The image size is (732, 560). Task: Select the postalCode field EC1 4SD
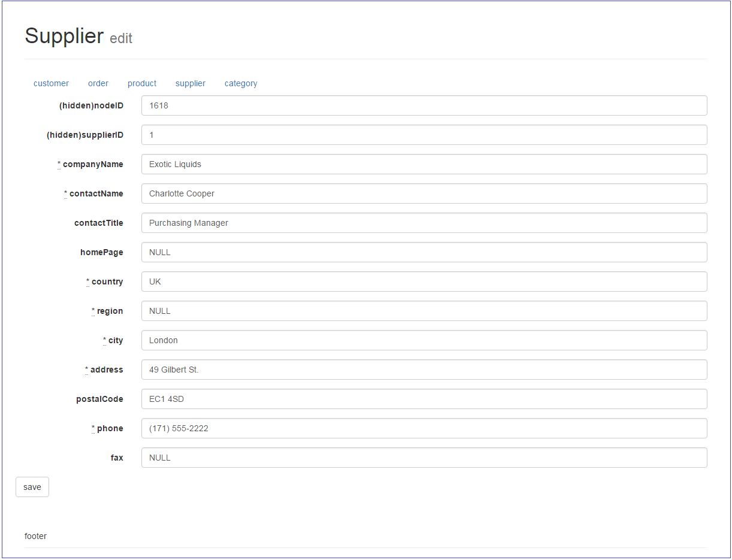click(424, 399)
